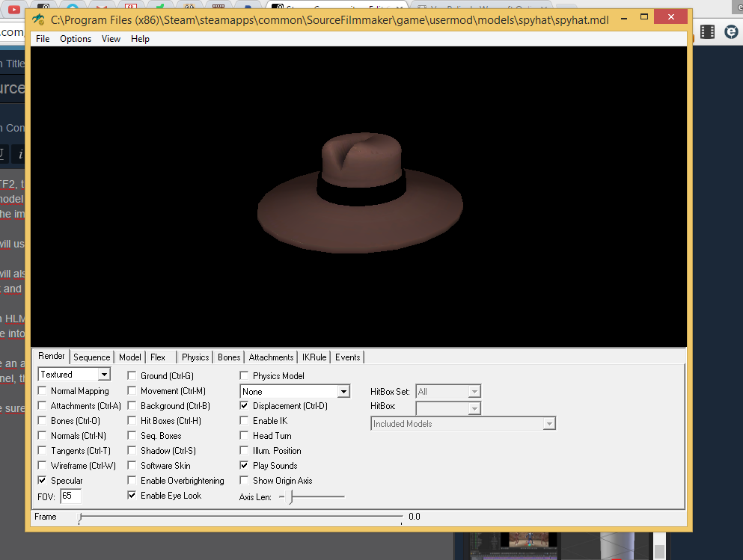743x560 pixels.
Task: Click the model viewer title bar icon
Action: (x=39, y=19)
